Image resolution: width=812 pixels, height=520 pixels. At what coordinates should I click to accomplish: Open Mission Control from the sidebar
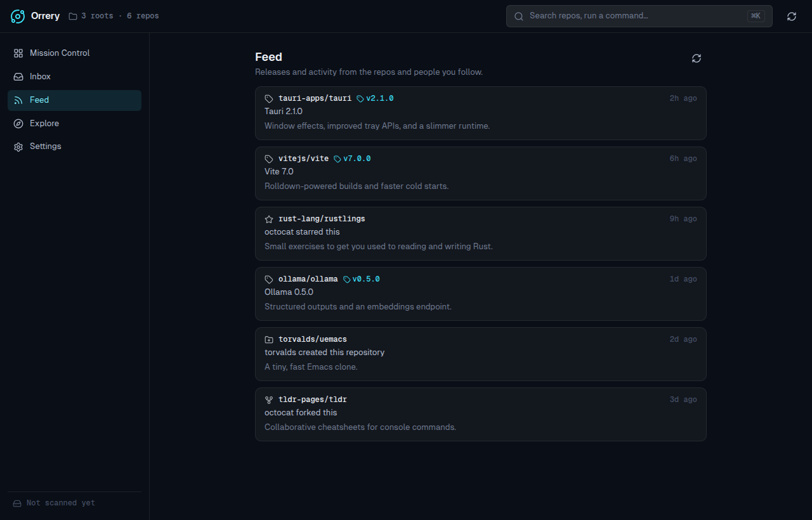(x=74, y=53)
